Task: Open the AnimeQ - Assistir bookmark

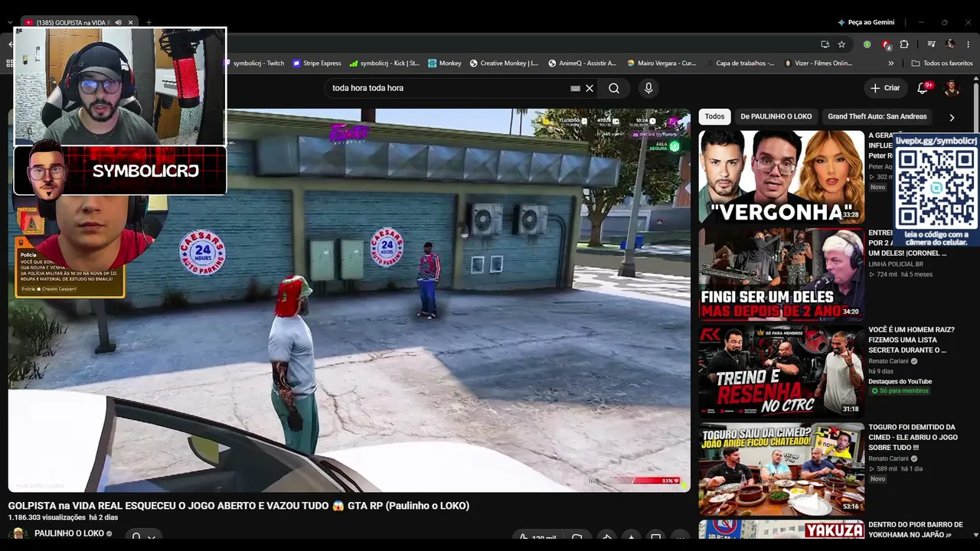Action: [x=582, y=64]
